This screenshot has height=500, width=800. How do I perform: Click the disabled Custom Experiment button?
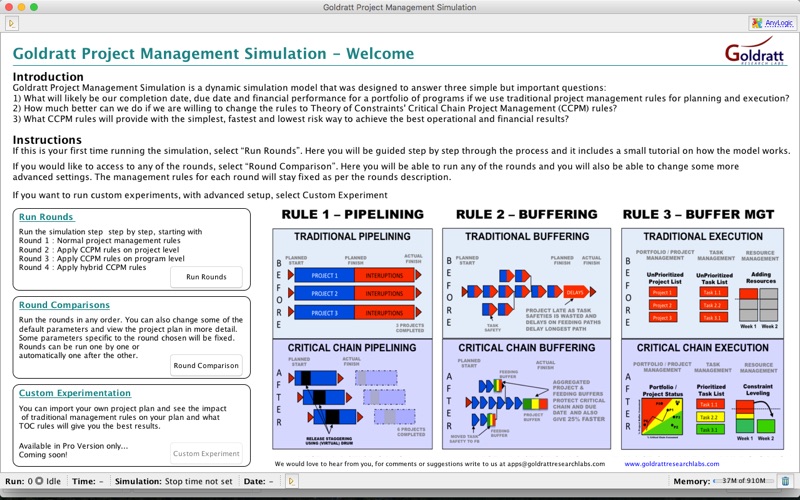click(206, 454)
